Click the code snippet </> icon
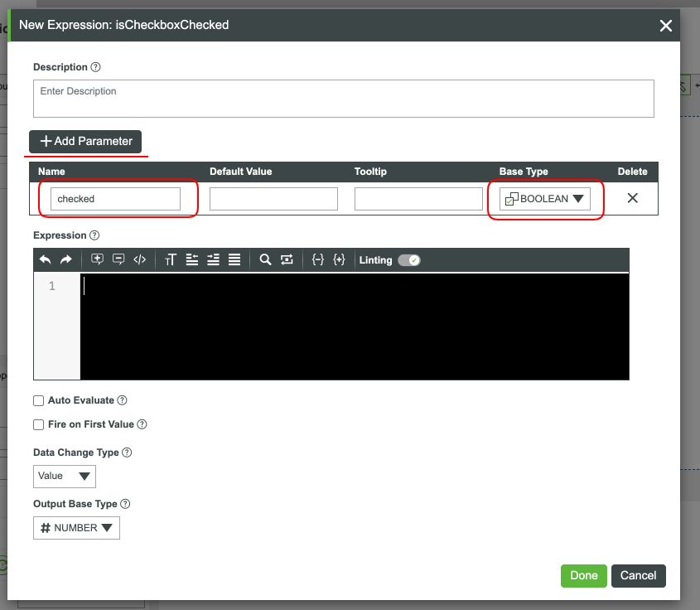This screenshot has width=700, height=610. coord(138,259)
